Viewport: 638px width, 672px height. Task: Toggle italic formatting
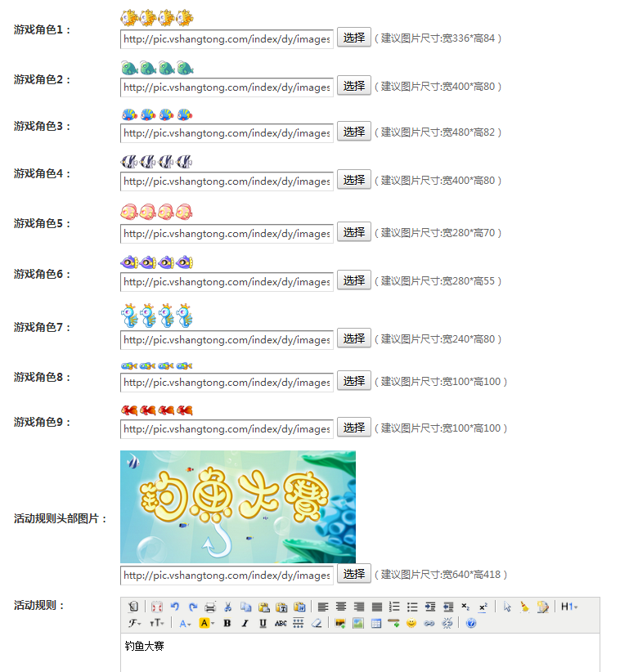(245, 623)
